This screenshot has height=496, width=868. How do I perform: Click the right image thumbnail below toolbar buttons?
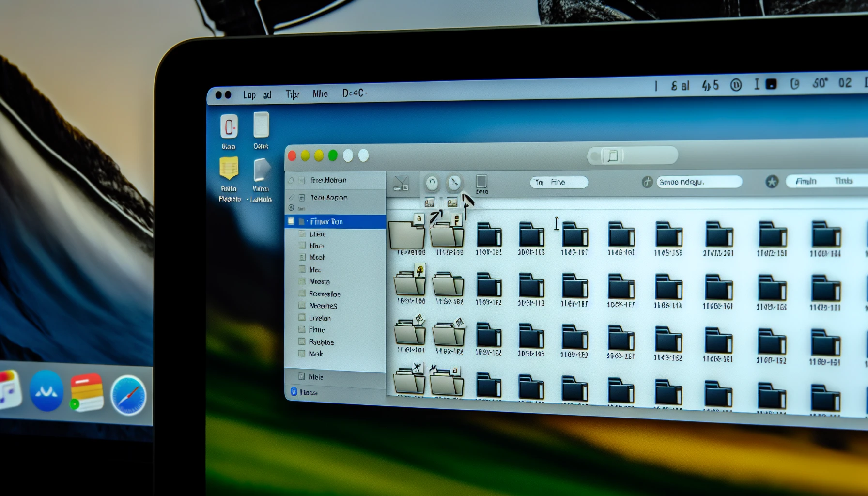[x=452, y=203]
